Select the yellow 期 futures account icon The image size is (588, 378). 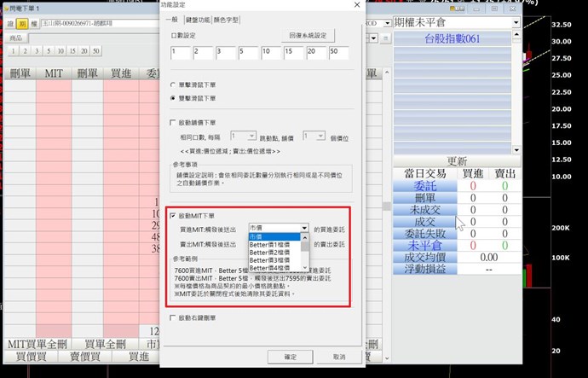point(21,26)
